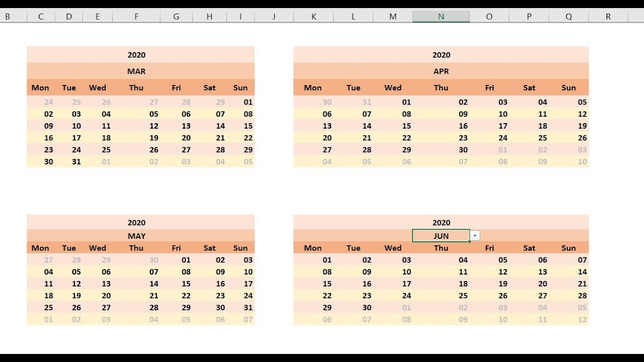Select March date 31
This screenshot has height=362, width=644.
tap(76, 162)
